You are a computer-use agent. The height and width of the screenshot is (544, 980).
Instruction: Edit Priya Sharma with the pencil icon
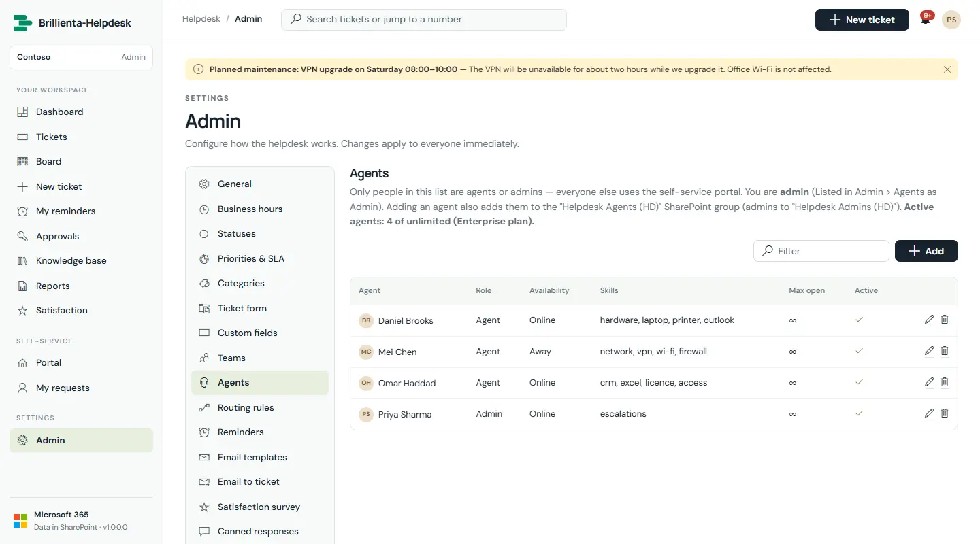tap(930, 413)
